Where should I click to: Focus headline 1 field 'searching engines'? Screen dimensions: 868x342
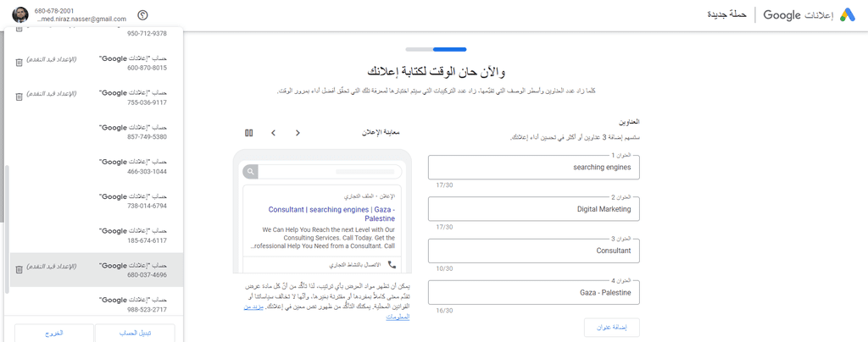pyautogui.click(x=534, y=168)
